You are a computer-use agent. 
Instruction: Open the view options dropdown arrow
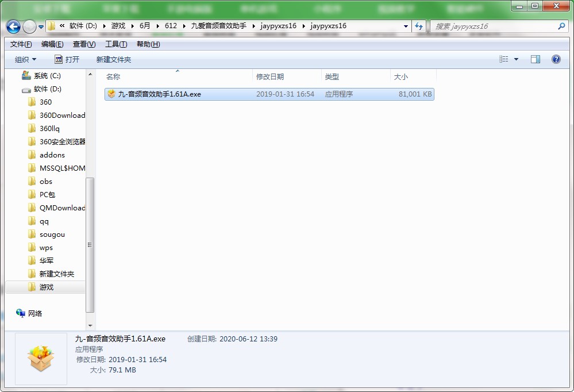516,59
